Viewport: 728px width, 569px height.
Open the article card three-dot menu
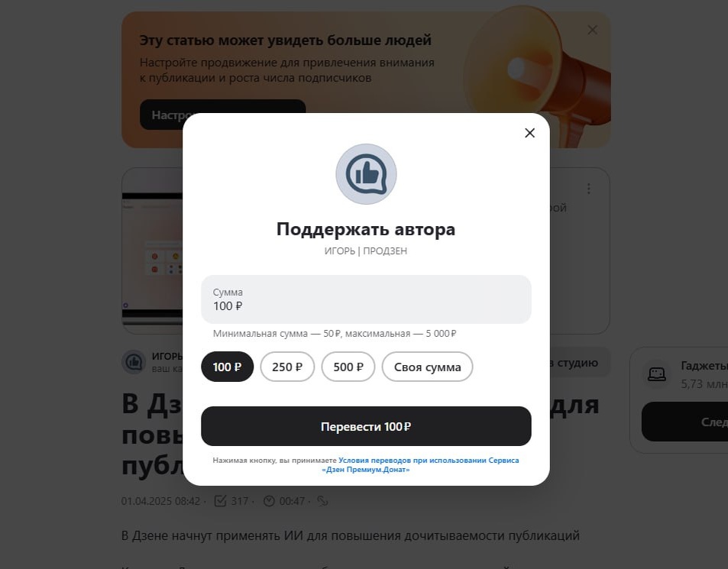tap(589, 189)
